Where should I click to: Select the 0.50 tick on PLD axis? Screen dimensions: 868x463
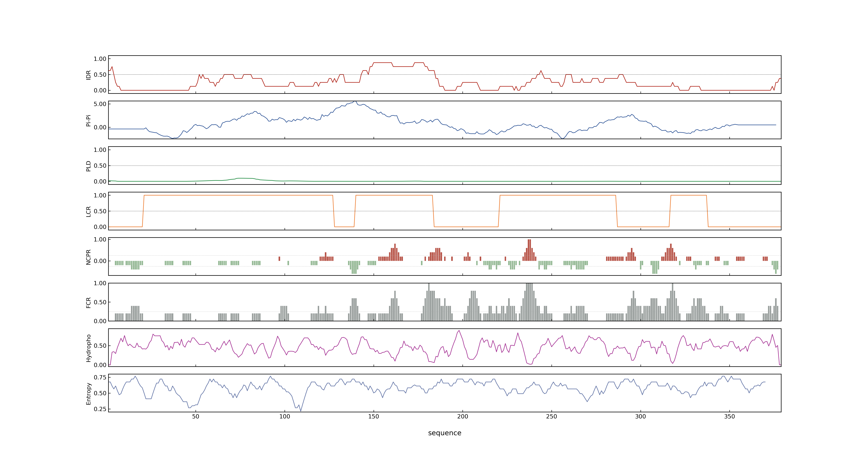point(100,166)
